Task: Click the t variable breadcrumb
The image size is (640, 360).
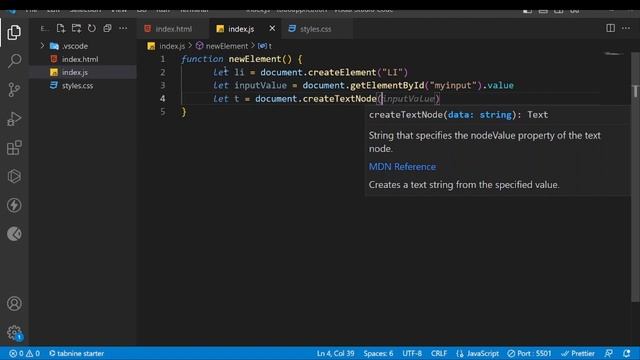Action: (x=264, y=46)
